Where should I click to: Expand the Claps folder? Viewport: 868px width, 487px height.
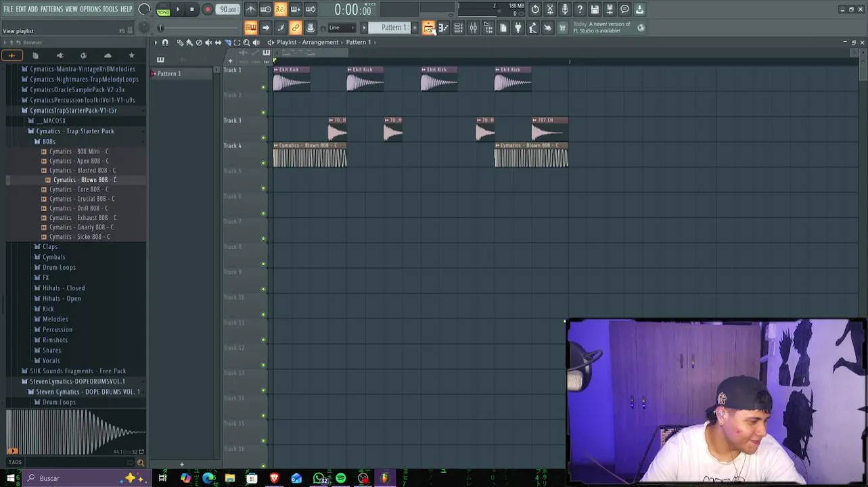tap(50, 247)
